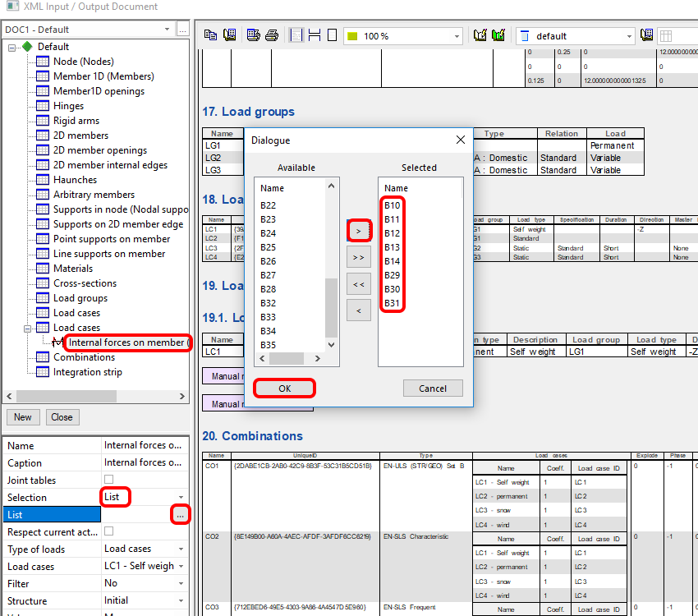
Task: Enable the Joint tables checkbox
Action: (x=108, y=480)
